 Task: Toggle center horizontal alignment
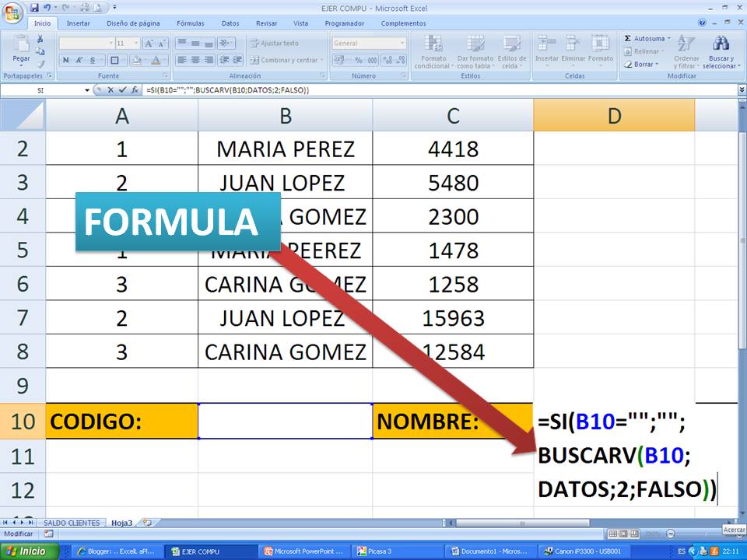(195, 60)
